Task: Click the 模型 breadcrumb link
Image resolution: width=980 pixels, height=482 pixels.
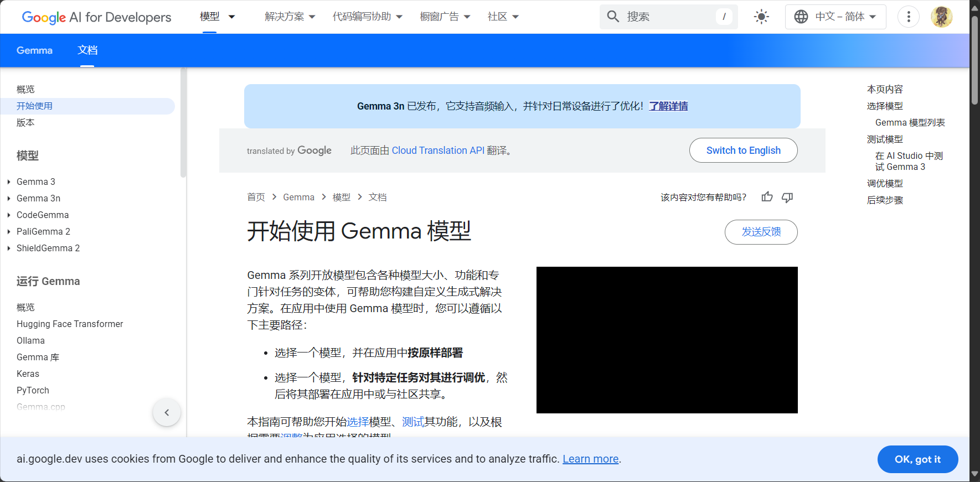Action: (341, 197)
